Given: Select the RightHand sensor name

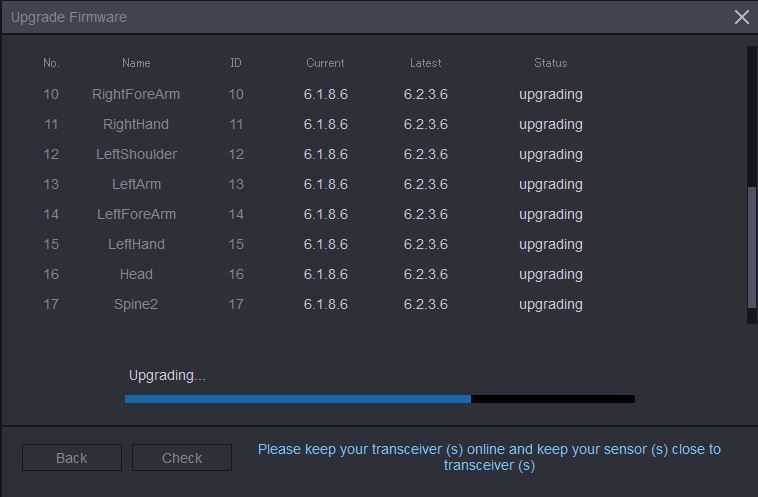Looking at the screenshot, I should pos(136,124).
